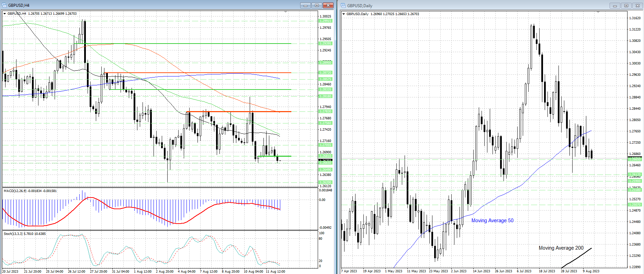
Task: Click the 1.27830 orange price level tag
Action: 325,111
